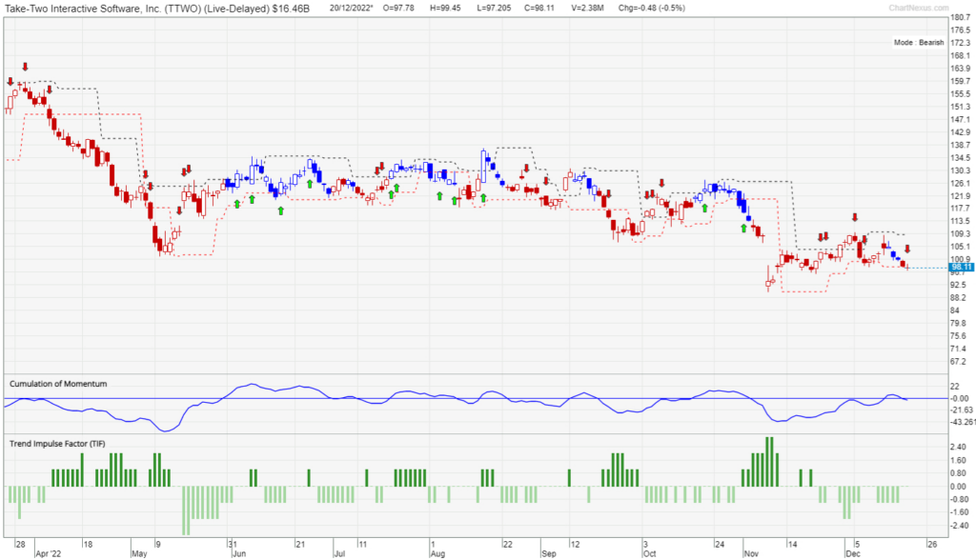The height and width of the screenshot is (560, 976).
Task: Click the May date axis label
Action: (139, 553)
